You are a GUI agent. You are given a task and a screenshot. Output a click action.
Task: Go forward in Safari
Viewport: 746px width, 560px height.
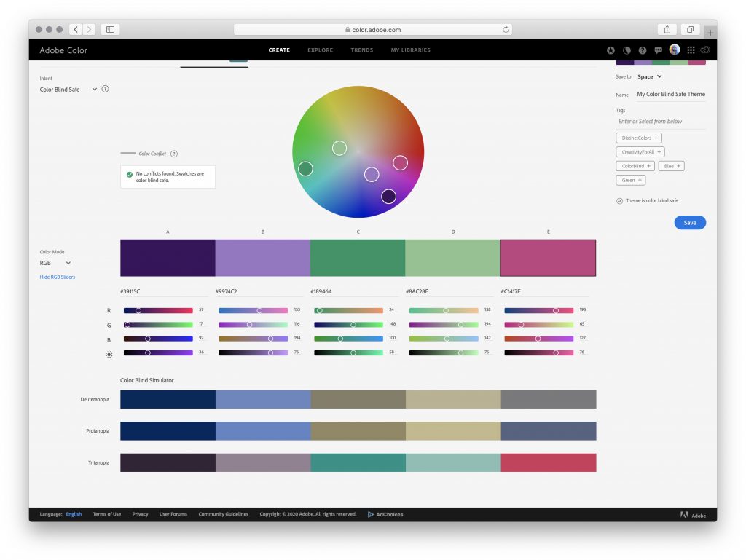coord(89,29)
